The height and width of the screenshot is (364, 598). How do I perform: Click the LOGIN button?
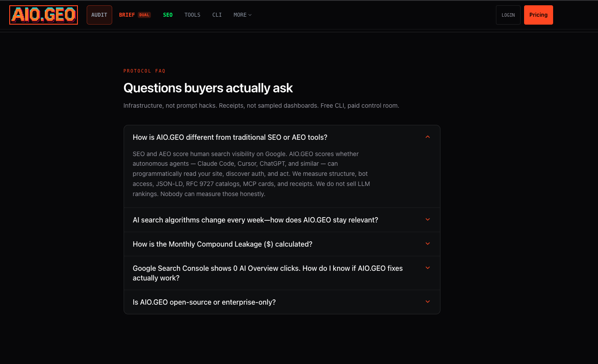click(x=508, y=15)
